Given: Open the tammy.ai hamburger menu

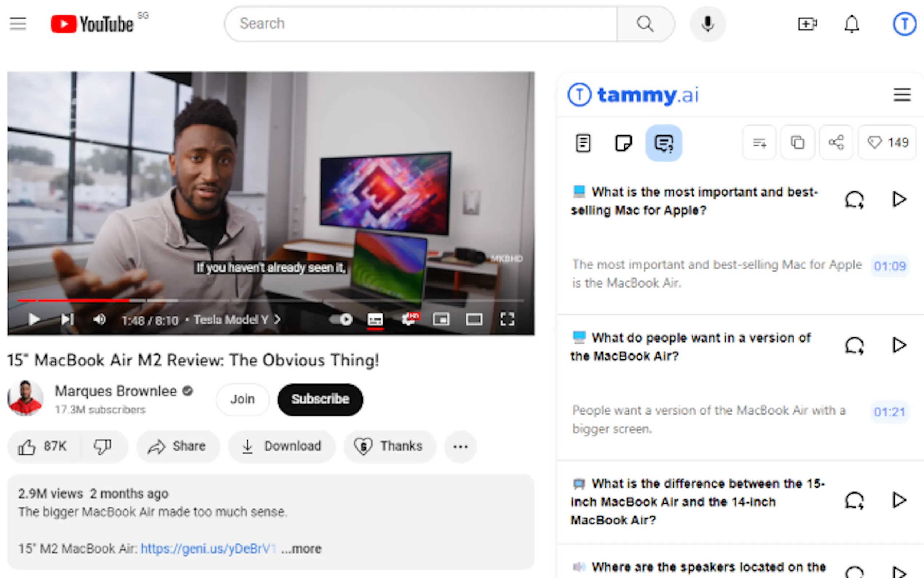Looking at the screenshot, I should coord(902,94).
